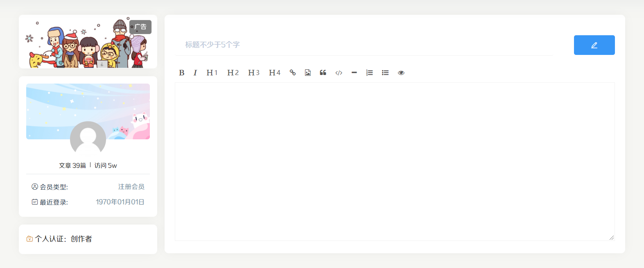
Task: Start an unordered bullet list
Action: 385,73
